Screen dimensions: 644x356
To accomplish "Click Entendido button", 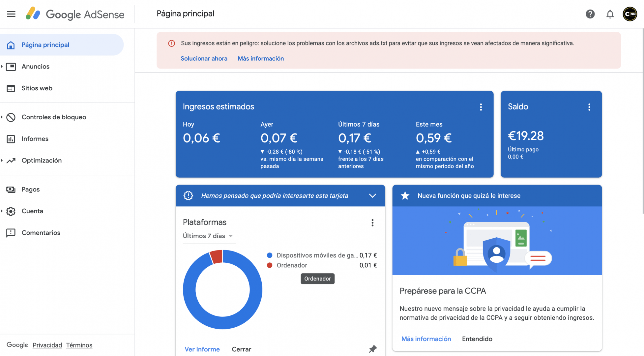I will point(477,339).
